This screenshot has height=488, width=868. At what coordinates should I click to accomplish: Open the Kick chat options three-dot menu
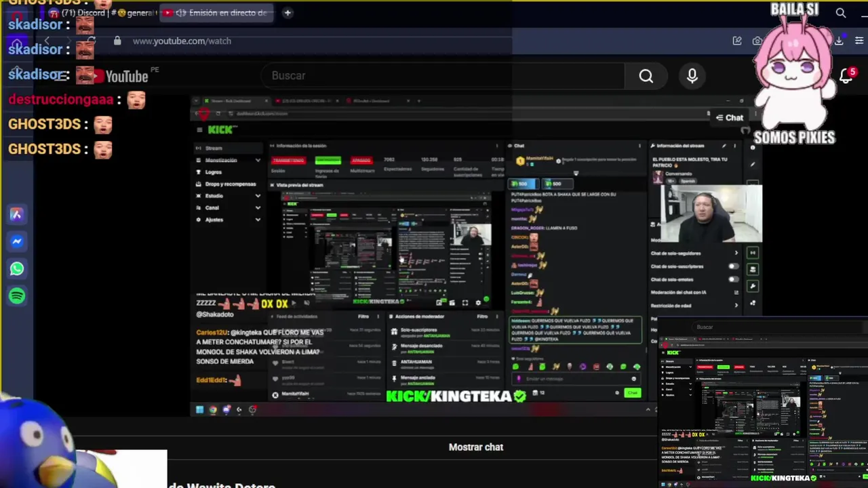pyautogui.click(x=639, y=146)
